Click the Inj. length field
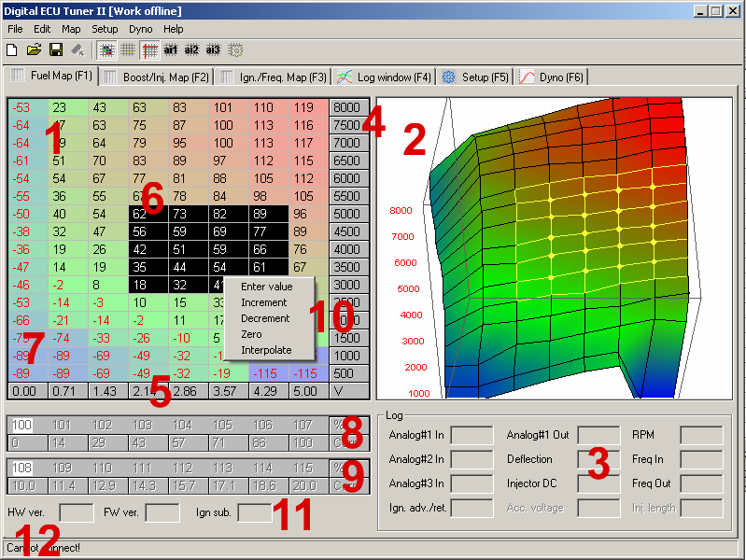The width and height of the screenshot is (746, 560). [x=702, y=508]
